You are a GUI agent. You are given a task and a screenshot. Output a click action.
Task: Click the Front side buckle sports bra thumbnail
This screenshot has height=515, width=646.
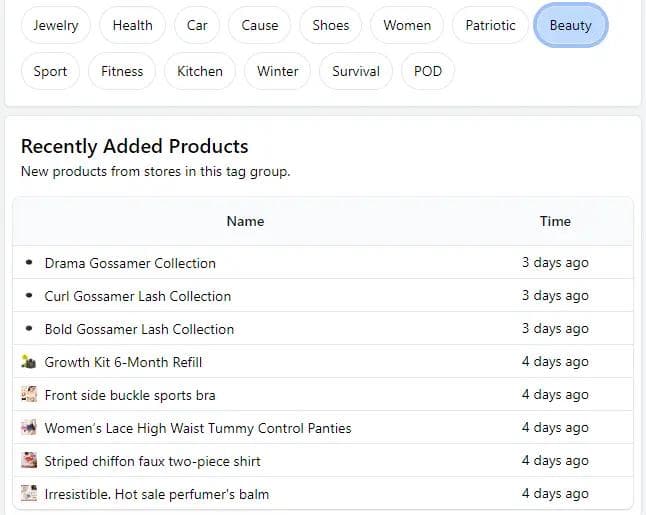29,395
